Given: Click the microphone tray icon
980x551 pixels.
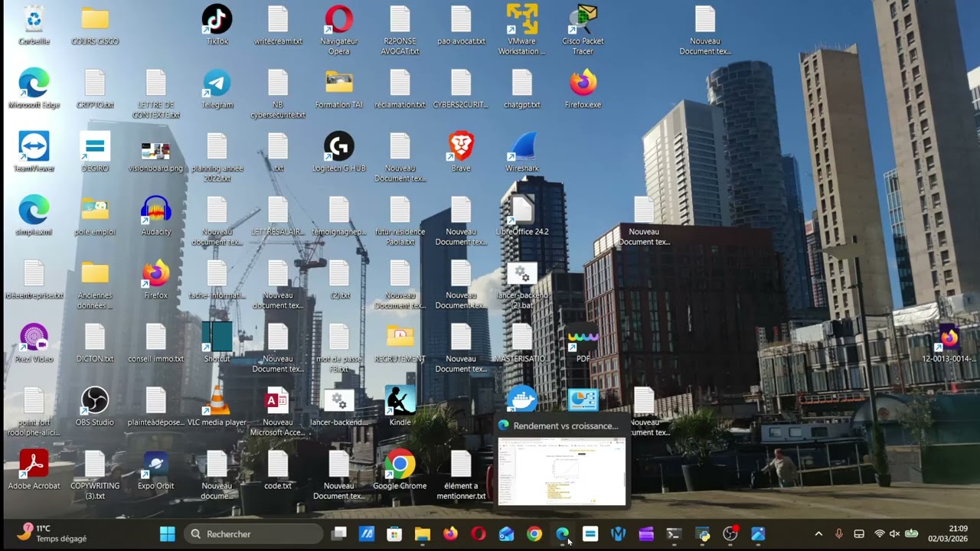Looking at the screenshot, I should click(838, 534).
